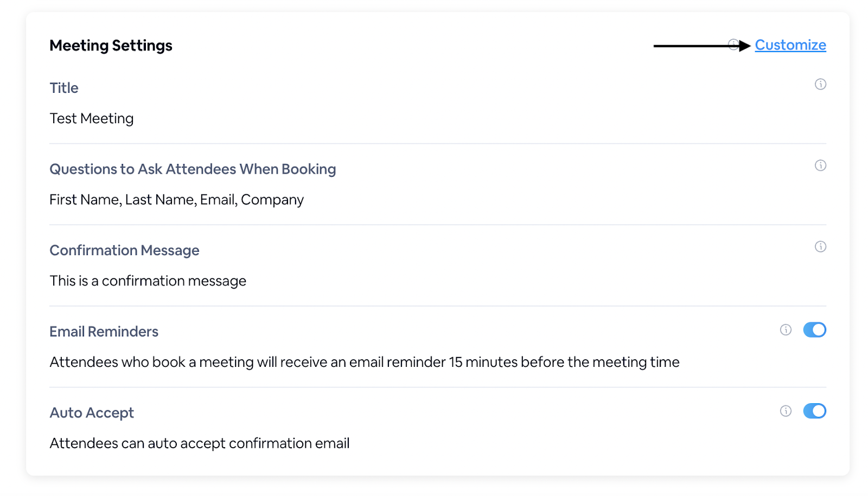Click the Auto Accept heading
868x496 pixels.
point(92,413)
